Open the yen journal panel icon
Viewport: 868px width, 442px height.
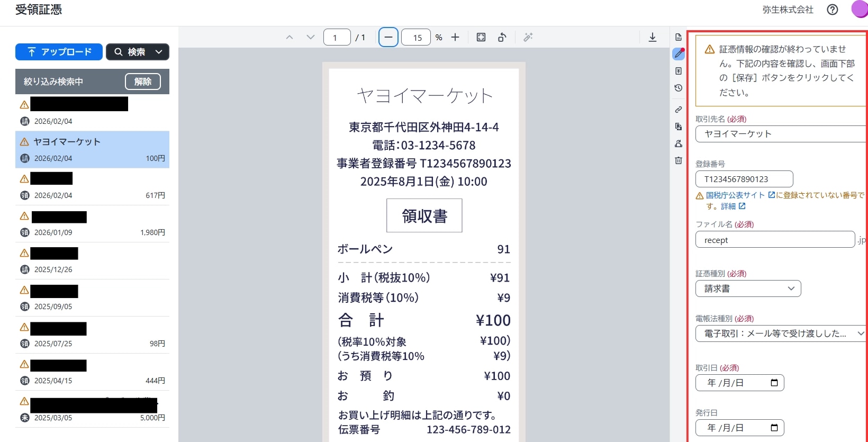(679, 71)
